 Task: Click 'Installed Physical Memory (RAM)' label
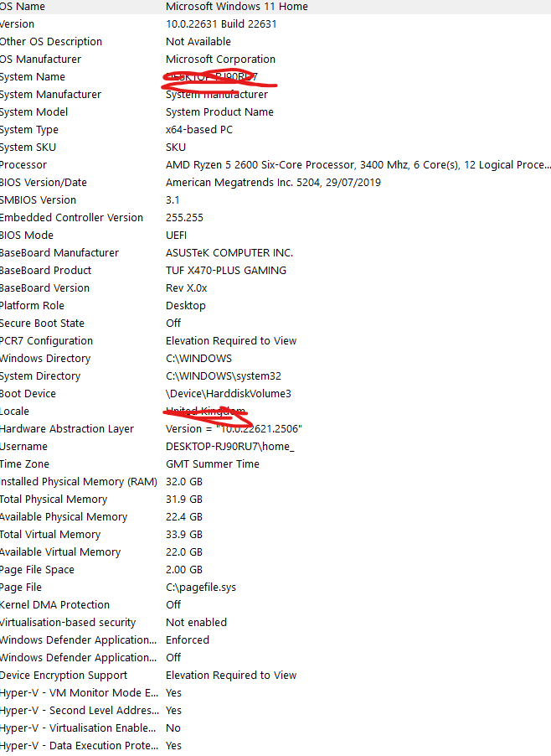(79, 482)
